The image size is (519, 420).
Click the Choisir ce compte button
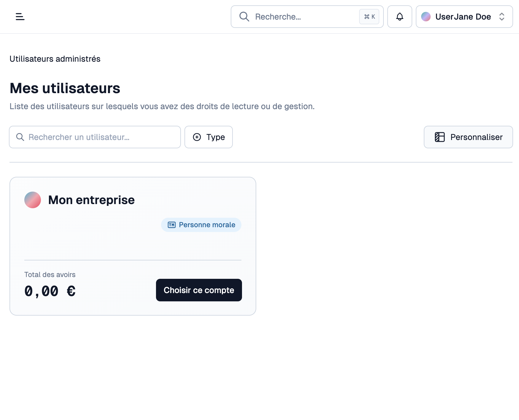pyautogui.click(x=199, y=290)
